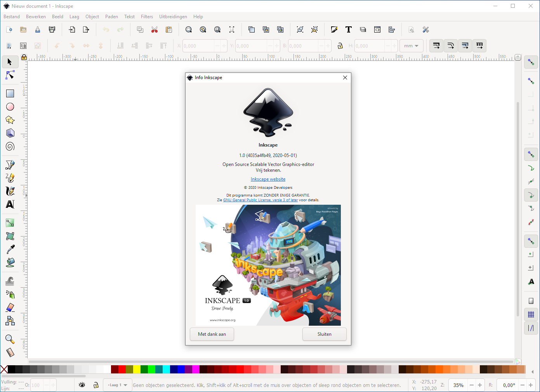Select the Text tool in toolbox
Screen dimensions: 540x392
pyautogui.click(x=10, y=204)
